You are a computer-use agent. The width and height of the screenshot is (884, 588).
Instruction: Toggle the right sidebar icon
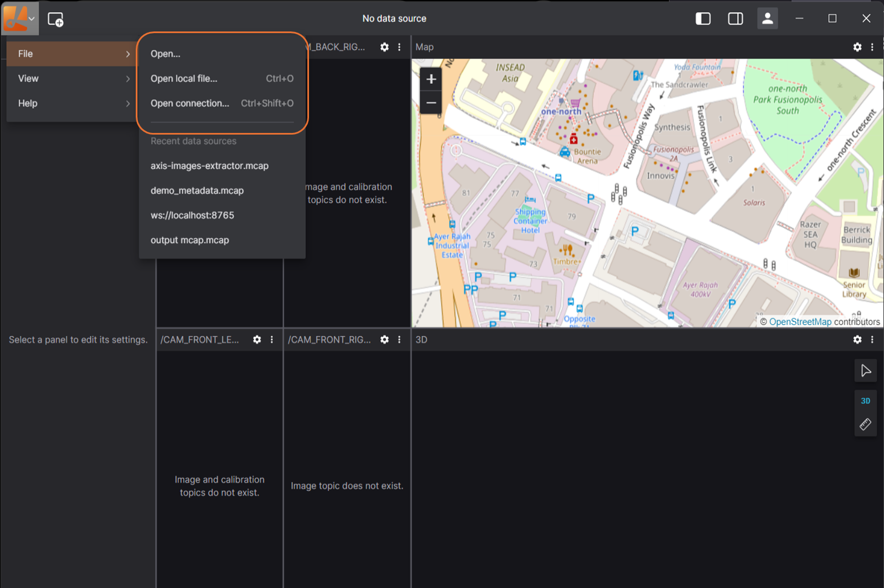[735, 18]
